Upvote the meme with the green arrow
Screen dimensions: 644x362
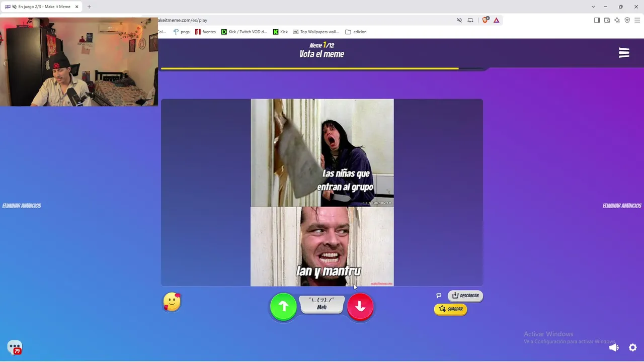click(283, 307)
